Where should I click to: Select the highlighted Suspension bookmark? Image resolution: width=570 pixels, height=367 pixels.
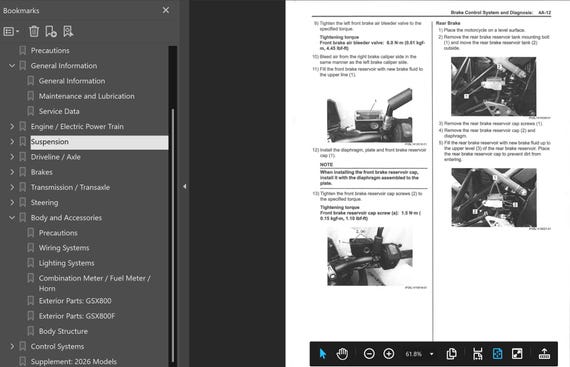coord(99,142)
